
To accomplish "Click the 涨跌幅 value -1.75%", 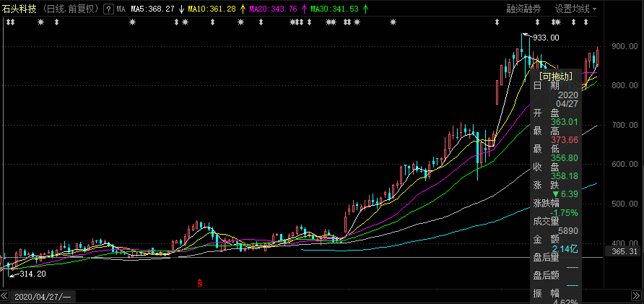I will tap(565, 212).
